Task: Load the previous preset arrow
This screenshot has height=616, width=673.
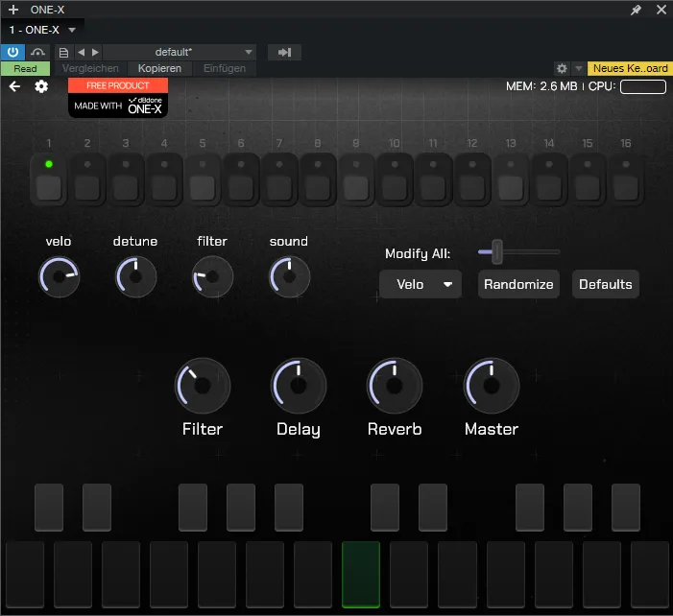Action: coord(81,53)
